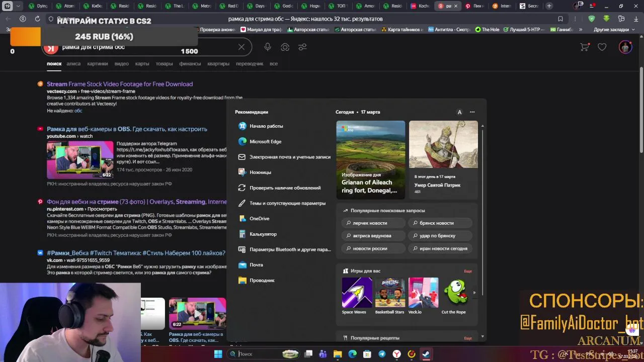Click the language A button in panel
Screen dimensions: 644x362
point(459,112)
